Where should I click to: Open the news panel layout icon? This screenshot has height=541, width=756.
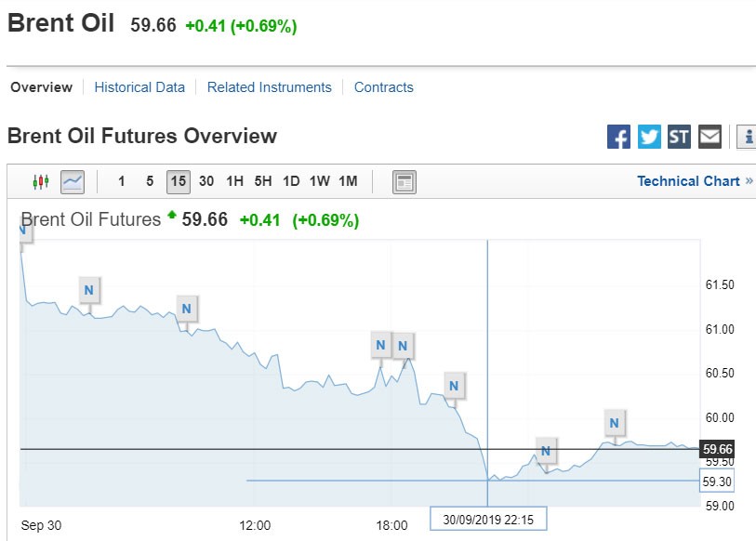pos(405,181)
